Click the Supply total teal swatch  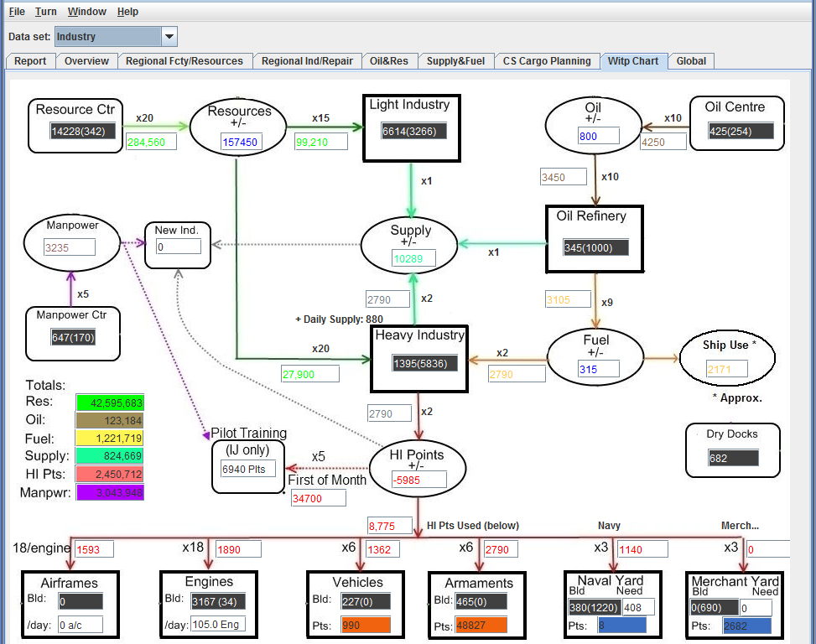point(110,455)
